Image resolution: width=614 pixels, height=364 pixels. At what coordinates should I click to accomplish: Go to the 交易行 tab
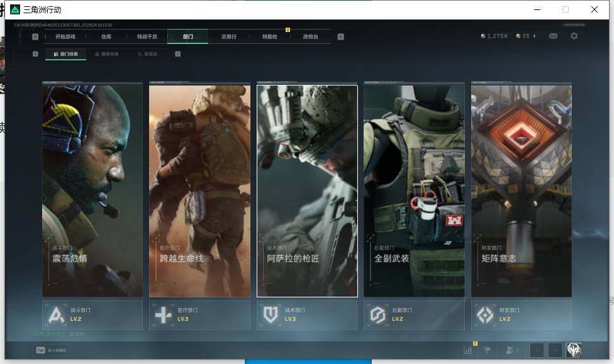point(229,37)
